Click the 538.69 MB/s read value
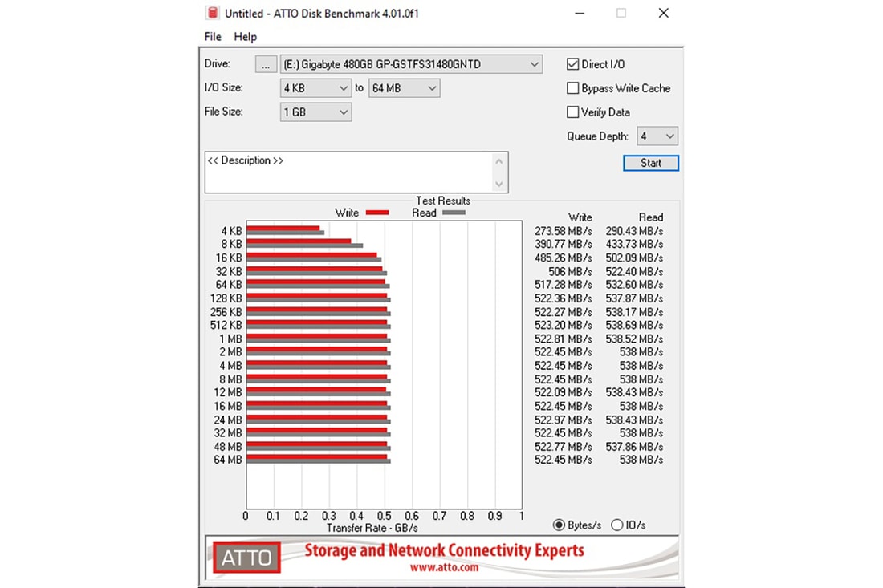The width and height of the screenshot is (883, 588). tap(634, 325)
